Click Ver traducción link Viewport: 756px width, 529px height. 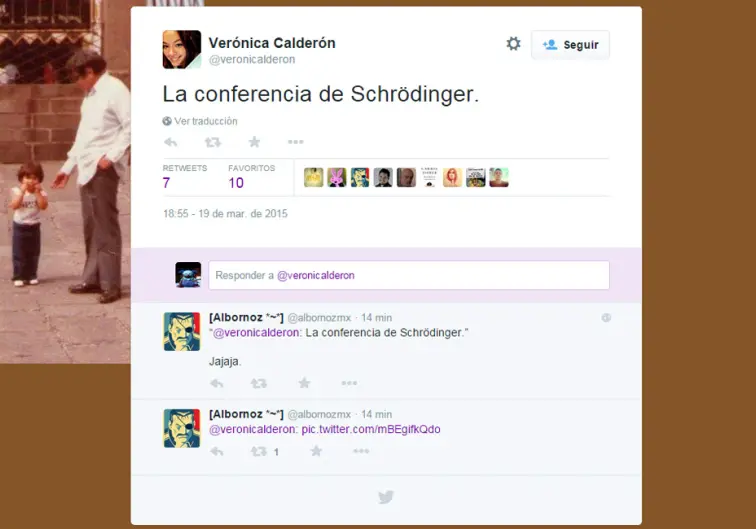[200, 121]
